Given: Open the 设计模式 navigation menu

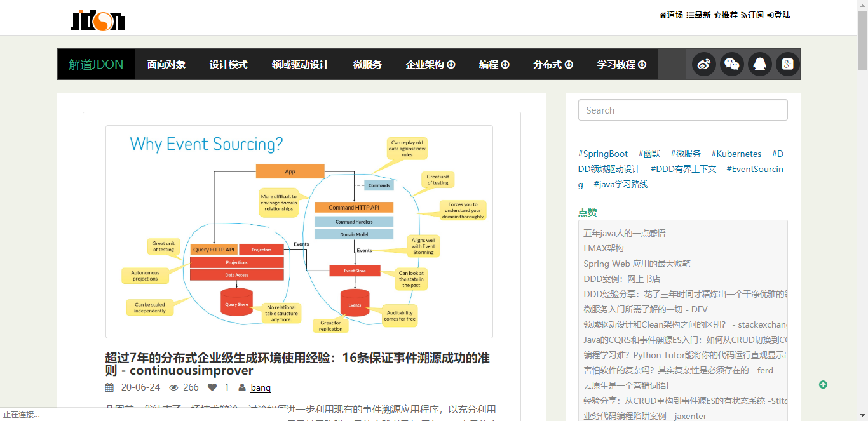Looking at the screenshot, I should click(229, 64).
